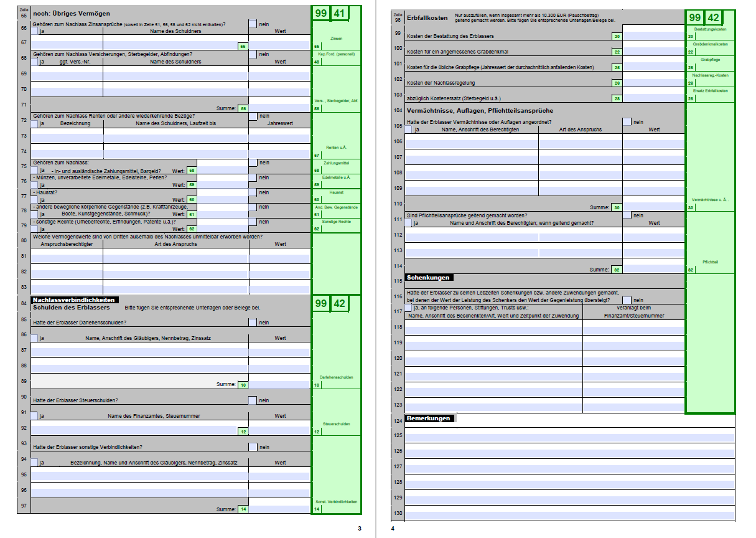Mark 'nein' for Darlehensschulden question
Screen dimensions: 756x538
253,323
